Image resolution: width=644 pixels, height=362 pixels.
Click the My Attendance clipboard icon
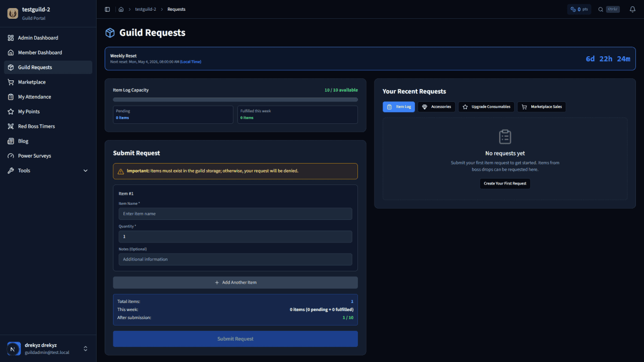(10, 97)
